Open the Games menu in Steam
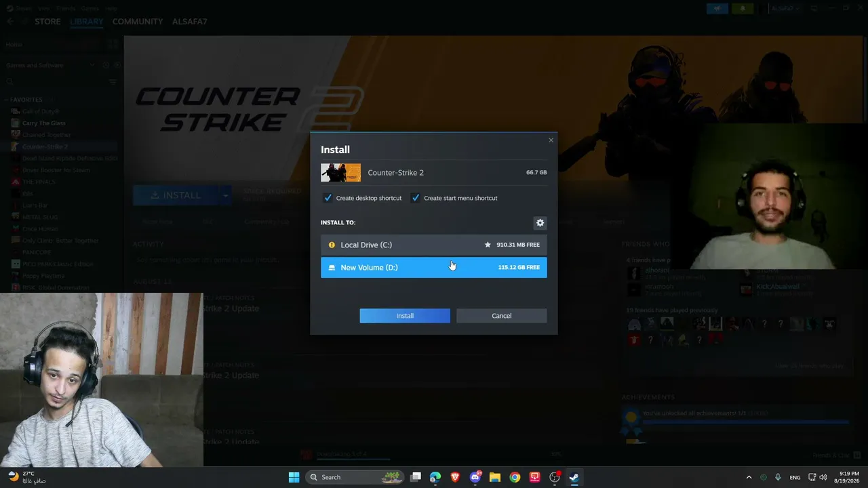The height and width of the screenshot is (488, 868). point(90,8)
